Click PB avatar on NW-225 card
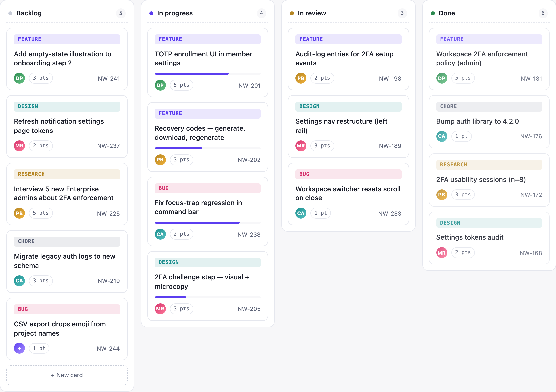Viewport: 556px width, 392px height. [x=19, y=213]
